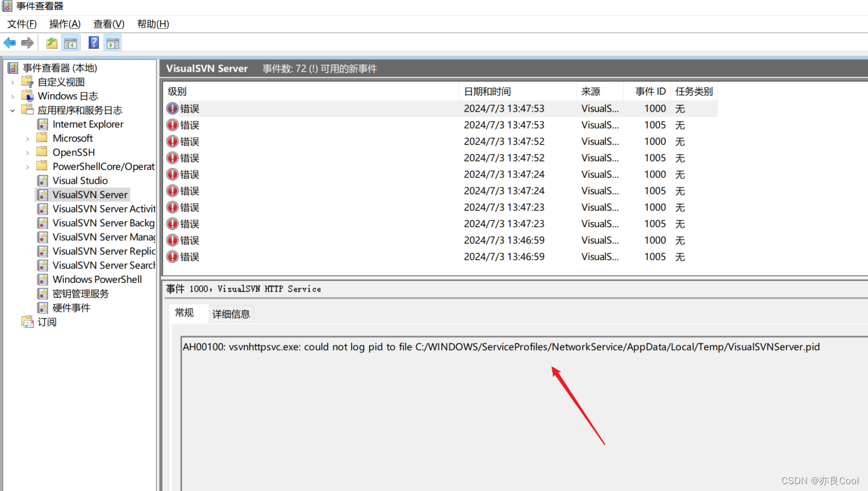Screen dimensions: 868x491
Task: Click the AH00100 error message text
Action: coord(501,347)
